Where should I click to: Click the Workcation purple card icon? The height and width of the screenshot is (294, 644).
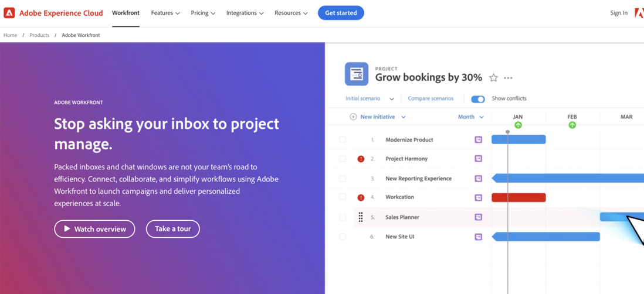[478, 197]
